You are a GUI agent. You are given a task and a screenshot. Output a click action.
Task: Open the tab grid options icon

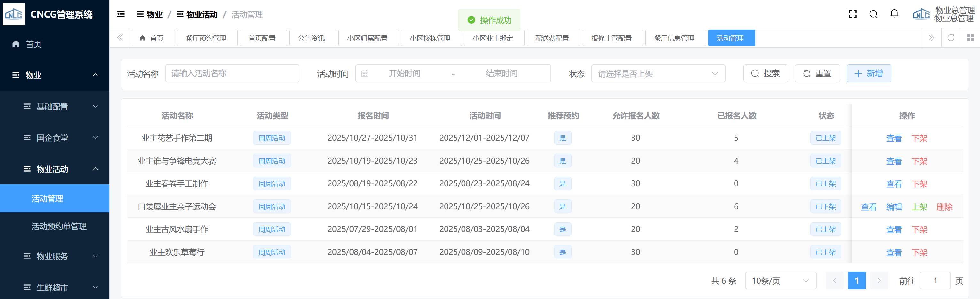coord(970,38)
